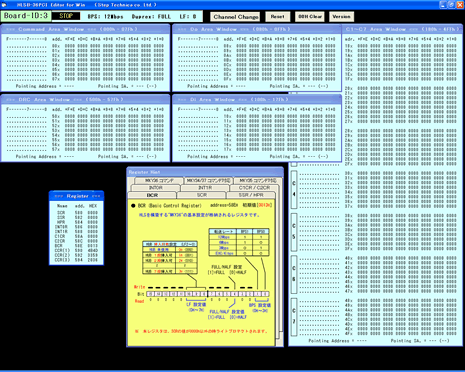Toggle the STOP status indicator

pyautogui.click(x=66, y=16)
